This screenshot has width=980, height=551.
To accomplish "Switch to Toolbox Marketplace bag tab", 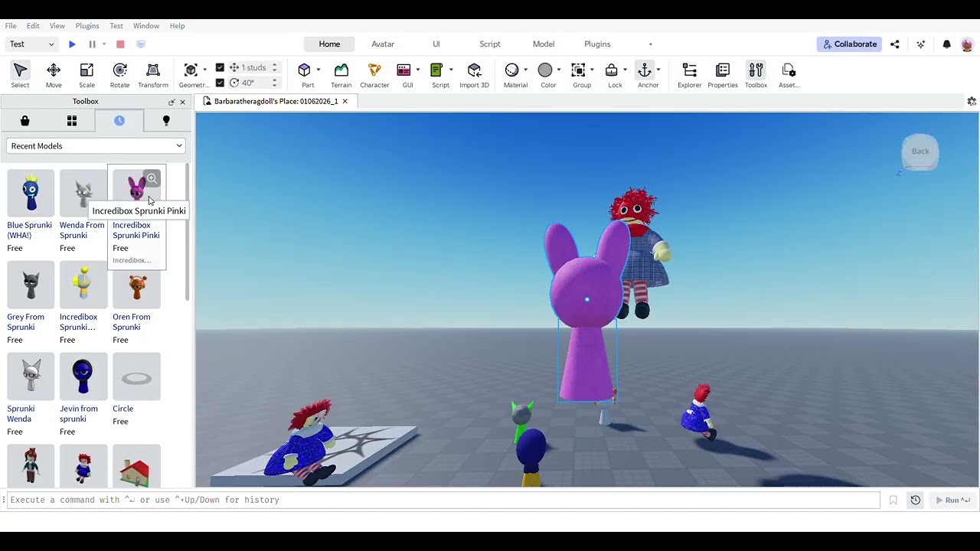I will point(24,120).
